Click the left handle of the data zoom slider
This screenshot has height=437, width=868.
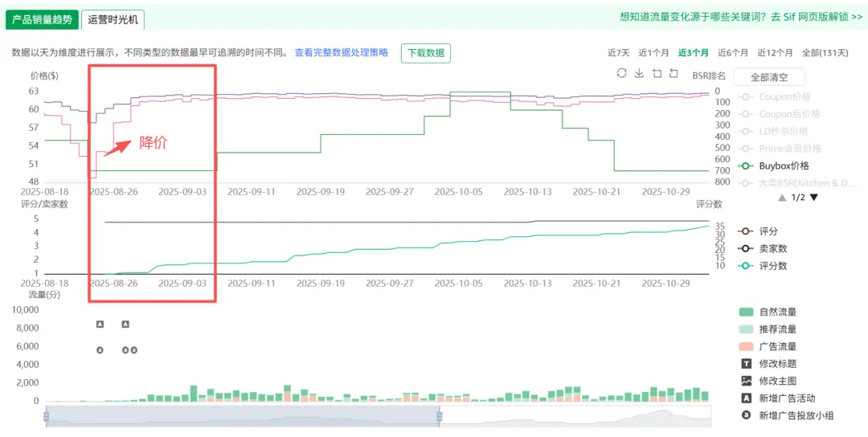click(47, 416)
